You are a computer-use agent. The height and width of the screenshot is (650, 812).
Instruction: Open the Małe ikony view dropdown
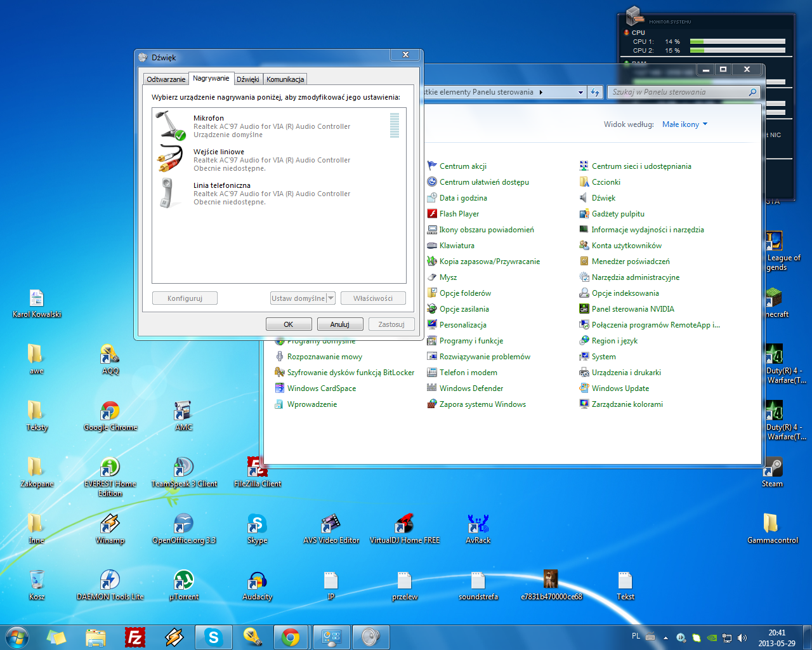[684, 124]
